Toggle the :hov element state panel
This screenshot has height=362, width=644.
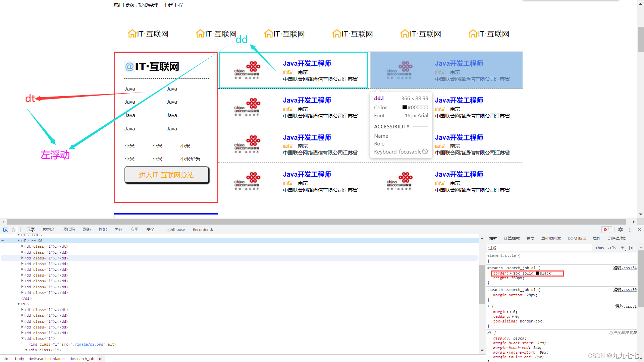[x=600, y=248]
